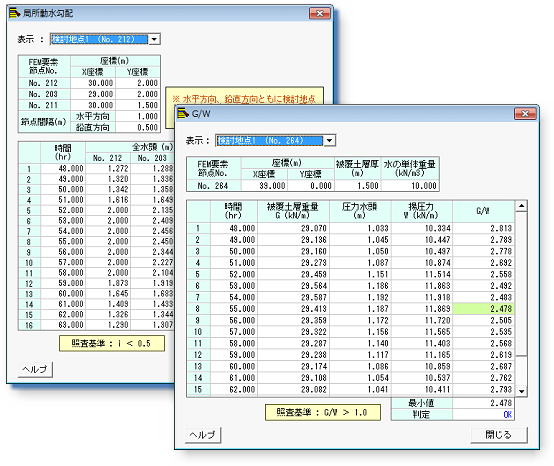Click 照査基準 : G/W > 1.0 label

323,412
